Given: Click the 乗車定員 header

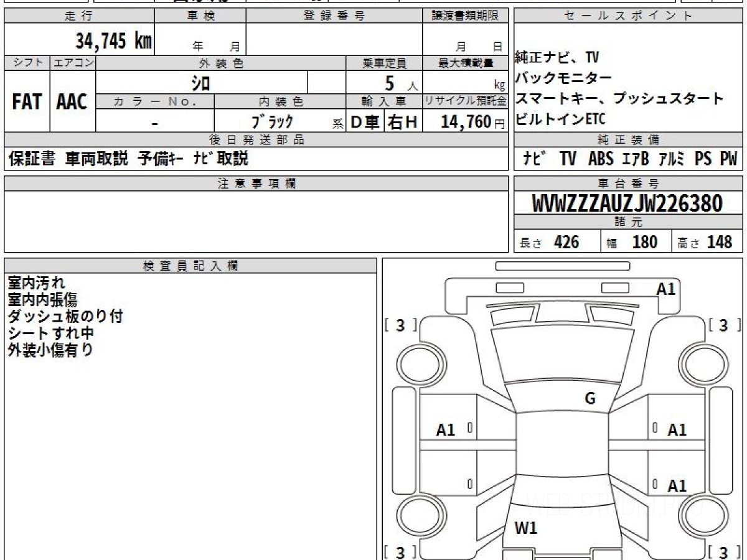Looking at the screenshot, I should (384, 63).
